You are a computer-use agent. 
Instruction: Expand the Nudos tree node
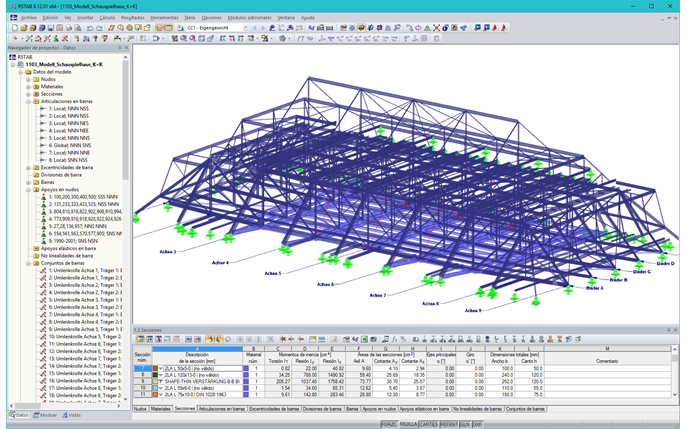[28, 80]
